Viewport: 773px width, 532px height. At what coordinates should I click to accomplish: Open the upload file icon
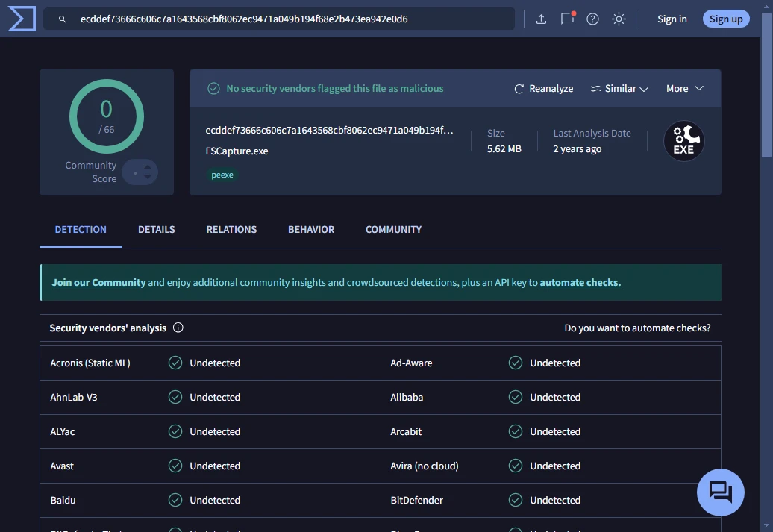click(x=542, y=19)
